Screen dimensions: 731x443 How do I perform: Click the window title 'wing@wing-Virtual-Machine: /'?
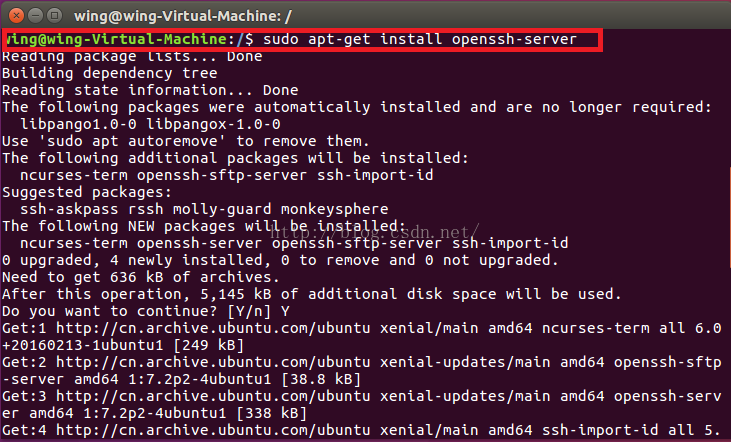(183, 16)
